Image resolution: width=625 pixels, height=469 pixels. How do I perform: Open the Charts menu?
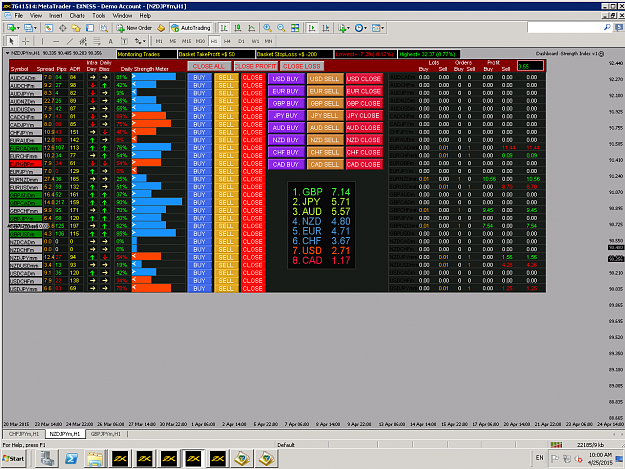[x=77, y=16]
